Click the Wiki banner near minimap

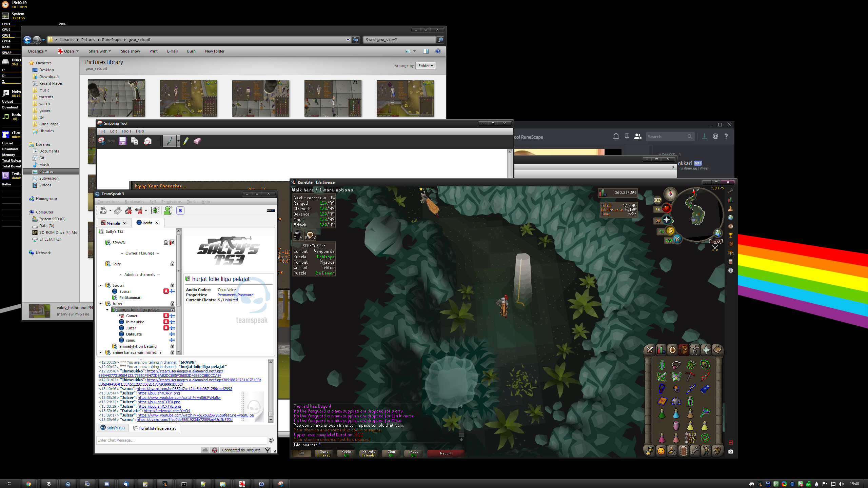(x=716, y=241)
